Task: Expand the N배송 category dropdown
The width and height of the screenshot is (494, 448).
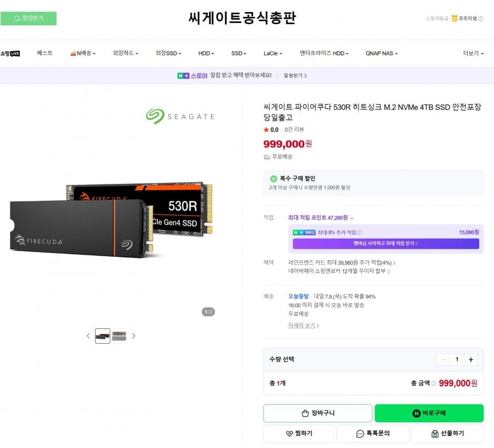Action: (83, 53)
